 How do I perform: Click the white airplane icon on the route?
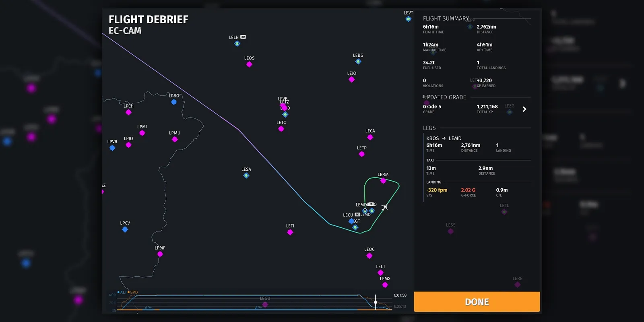[385, 207]
